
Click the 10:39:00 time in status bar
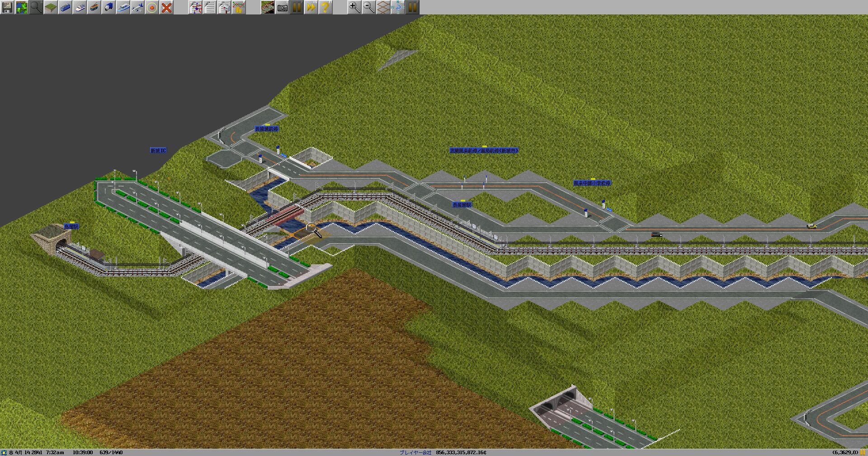click(83, 452)
